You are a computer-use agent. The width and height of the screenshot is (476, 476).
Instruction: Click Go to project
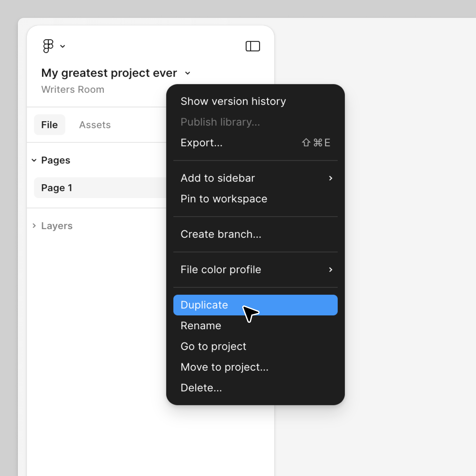213,346
